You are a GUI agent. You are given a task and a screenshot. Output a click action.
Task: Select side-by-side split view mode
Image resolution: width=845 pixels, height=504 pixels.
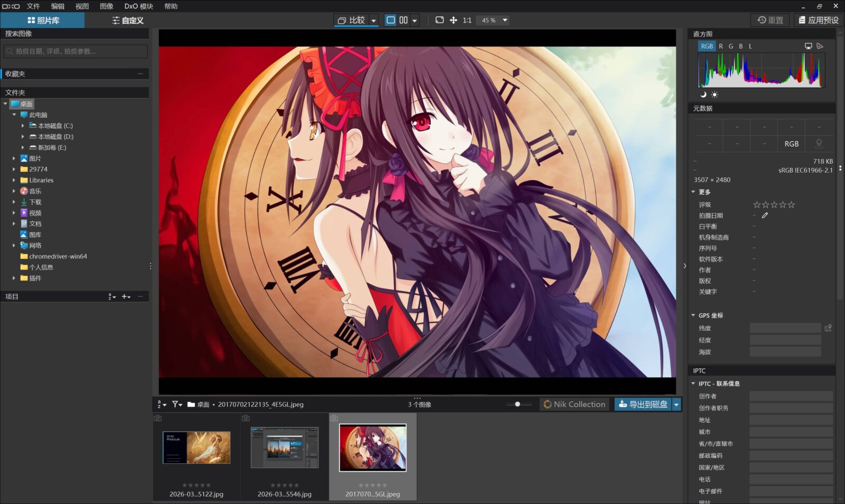tap(403, 20)
